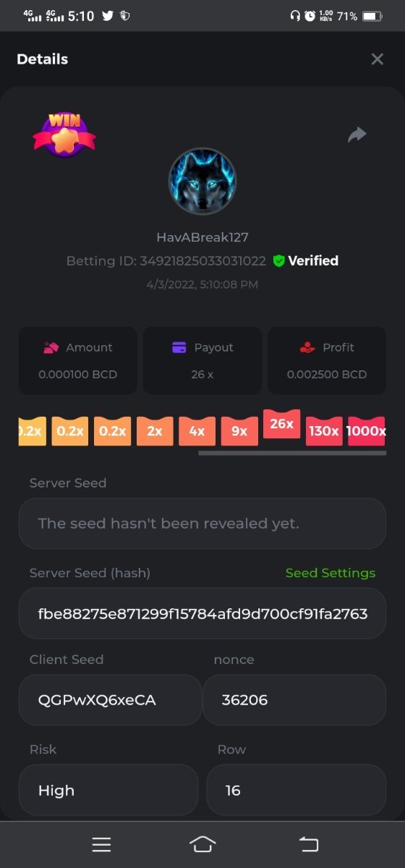The image size is (405, 868).
Task: Tap the green Verified shield icon
Action: point(278,261)
